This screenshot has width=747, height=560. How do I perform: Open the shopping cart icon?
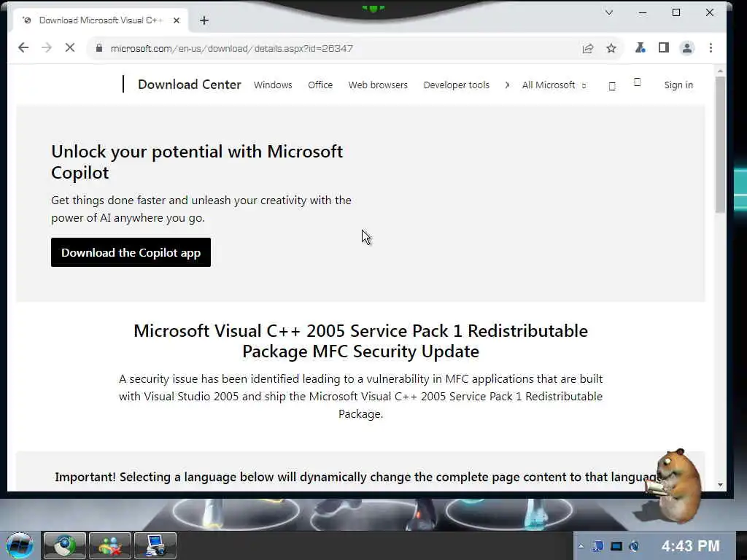tap(637, 82)
